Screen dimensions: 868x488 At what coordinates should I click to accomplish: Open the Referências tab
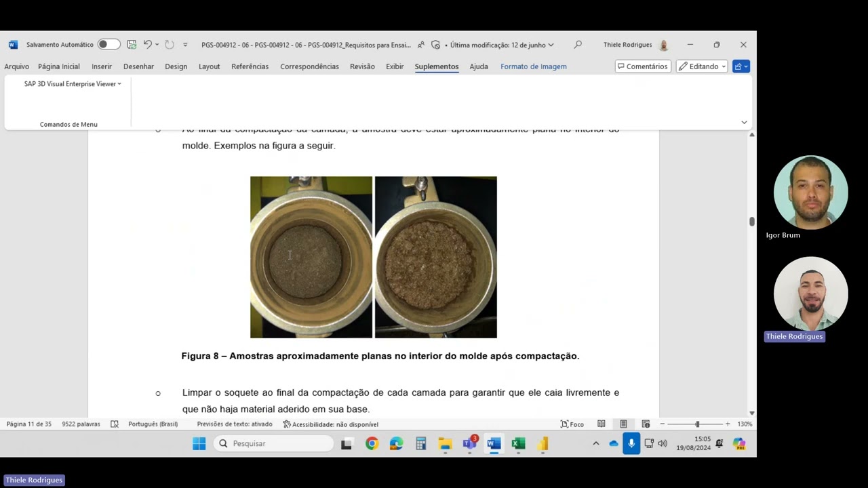[x=250, y=66]
